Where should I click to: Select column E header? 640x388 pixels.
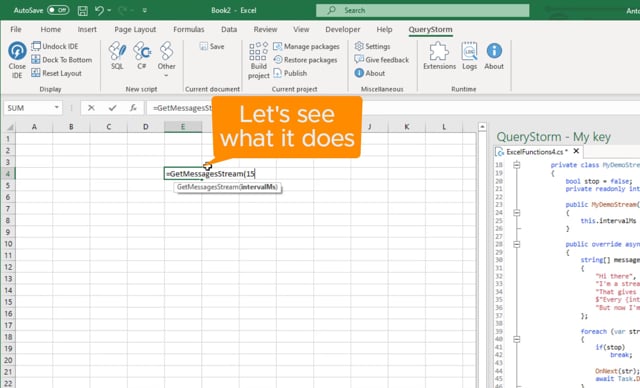click(183, 127)
